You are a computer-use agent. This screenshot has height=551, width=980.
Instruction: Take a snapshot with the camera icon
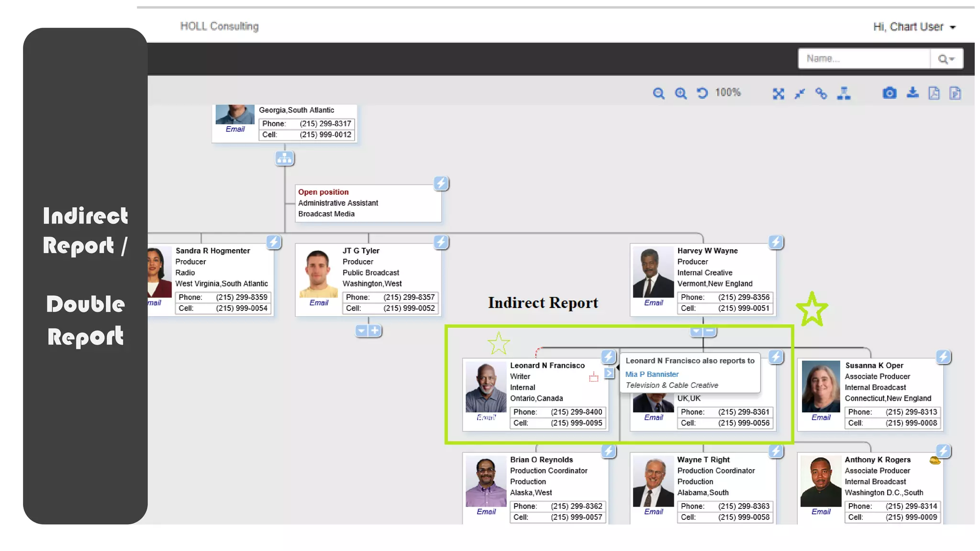pyautogui.click(x=889, y=93)
